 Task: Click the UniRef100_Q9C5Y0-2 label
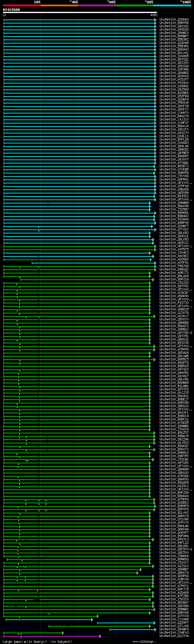176,549
